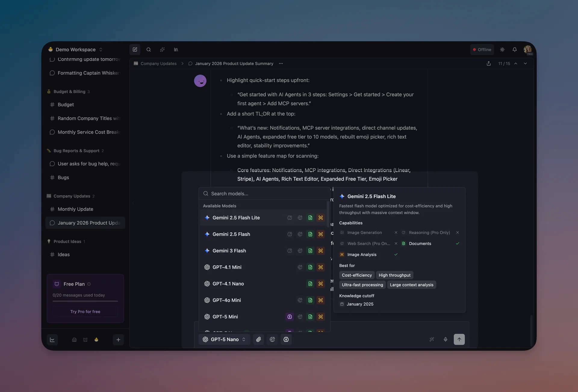The image size is (578, 392).
Task: Open User asks for bug help chat
Action: click(85, 164)
